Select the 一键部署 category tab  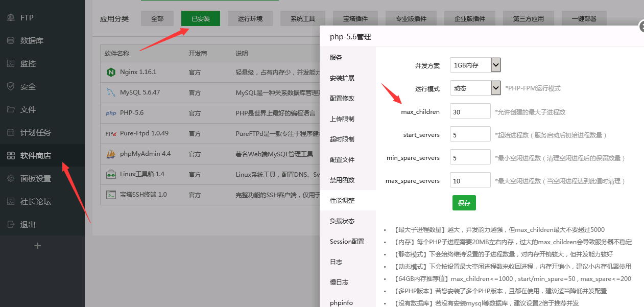(584, 18)
